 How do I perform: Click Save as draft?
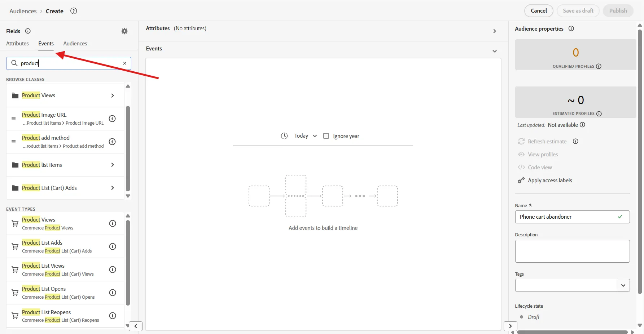click(578, 11)
